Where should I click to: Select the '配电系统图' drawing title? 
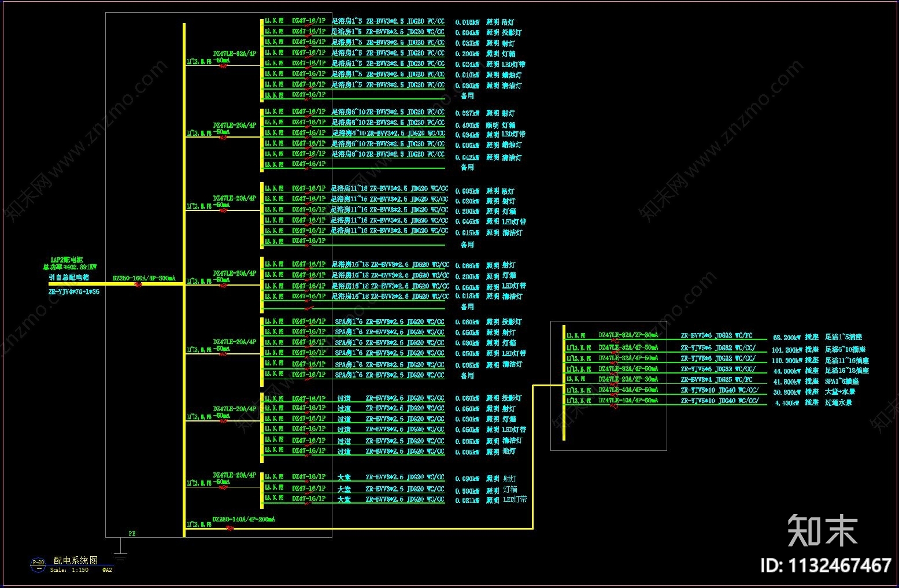pyautogui.click(x=76, y=560)
